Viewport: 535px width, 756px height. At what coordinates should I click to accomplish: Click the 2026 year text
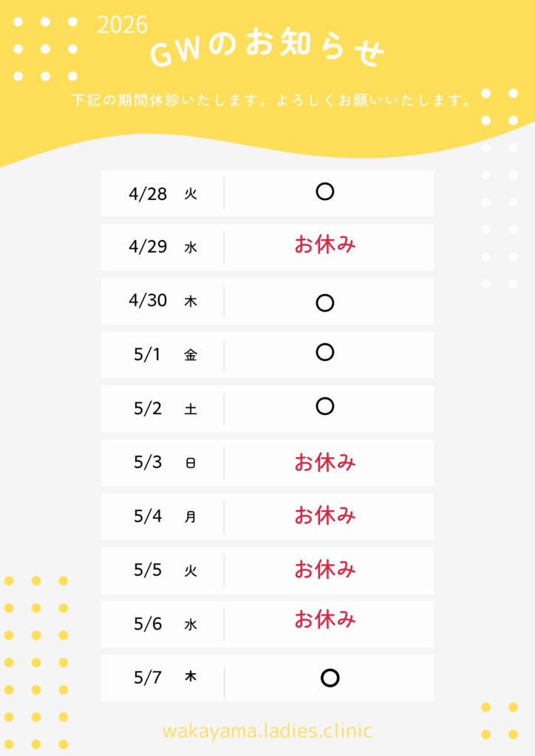[123, 26]
